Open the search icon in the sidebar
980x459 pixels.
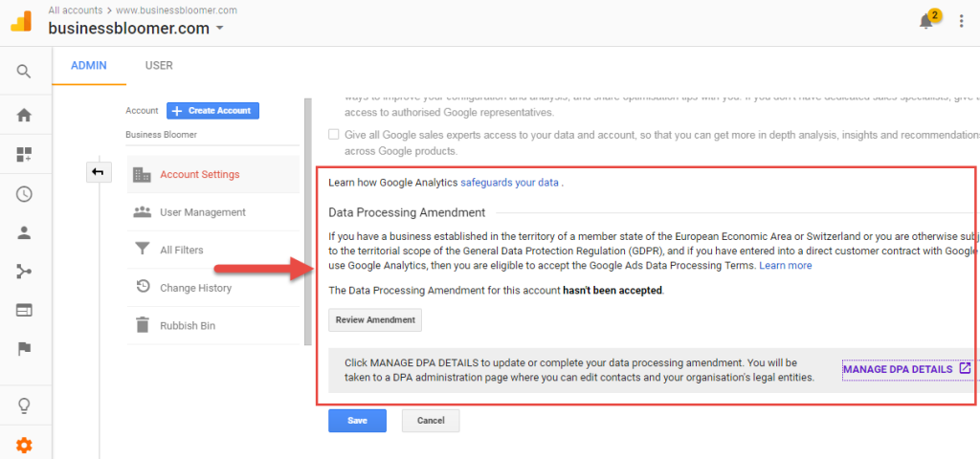click(x=24, y=71)
